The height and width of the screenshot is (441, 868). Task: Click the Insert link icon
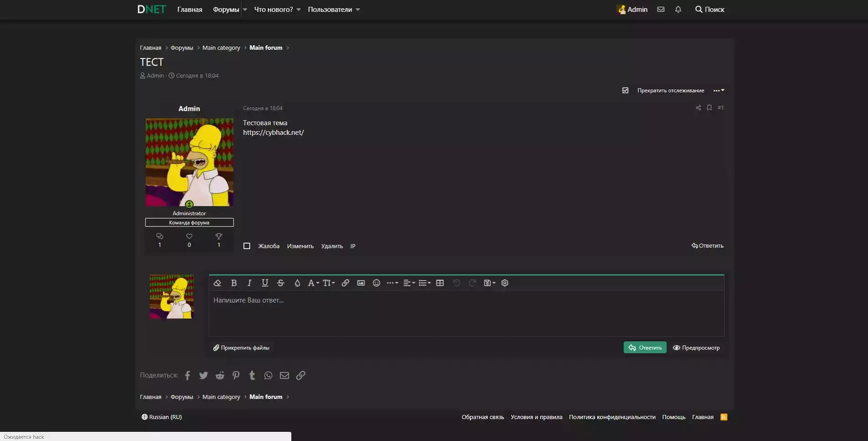coord(345,283)
